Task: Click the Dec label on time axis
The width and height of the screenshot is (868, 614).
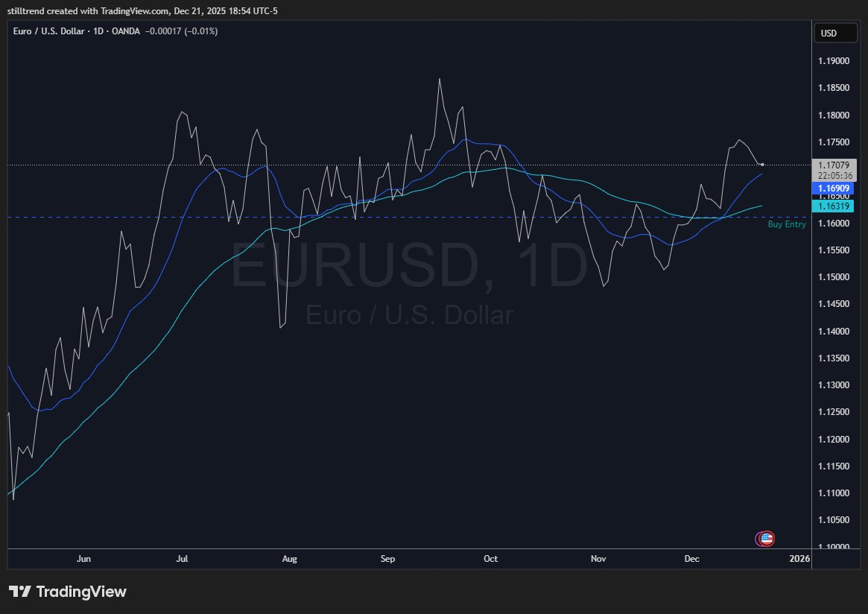Action: (692, 559)
